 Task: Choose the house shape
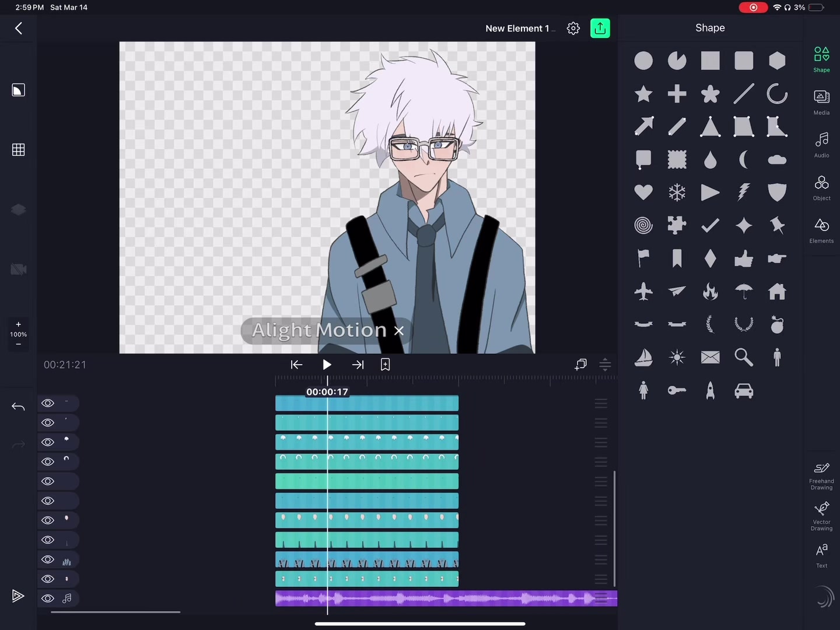pos(777,291)
